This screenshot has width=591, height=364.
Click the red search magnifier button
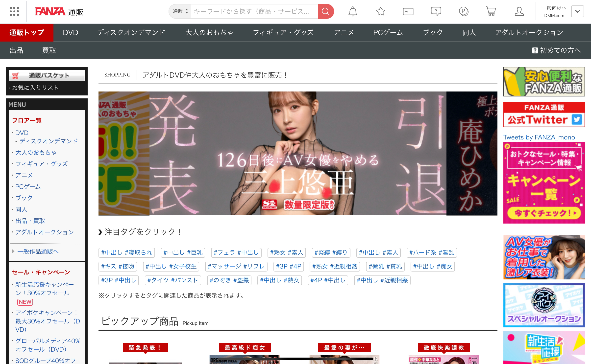tap(326, 11)
